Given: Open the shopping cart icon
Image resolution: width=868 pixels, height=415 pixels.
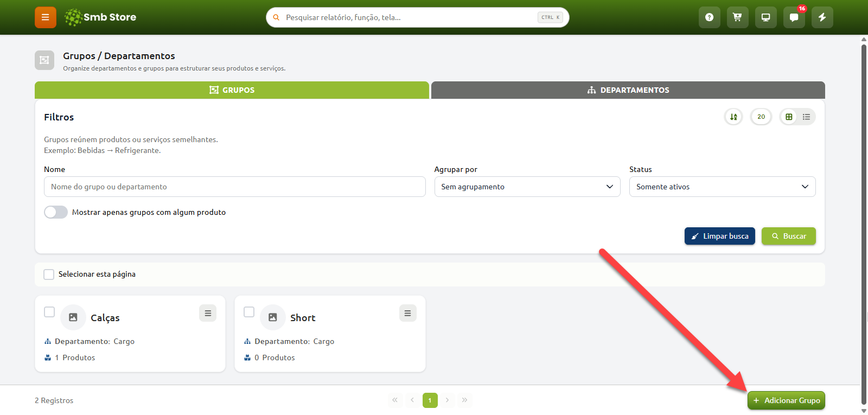Looking at the screenshot, I should pyautogui.click(x=737, y=17).
